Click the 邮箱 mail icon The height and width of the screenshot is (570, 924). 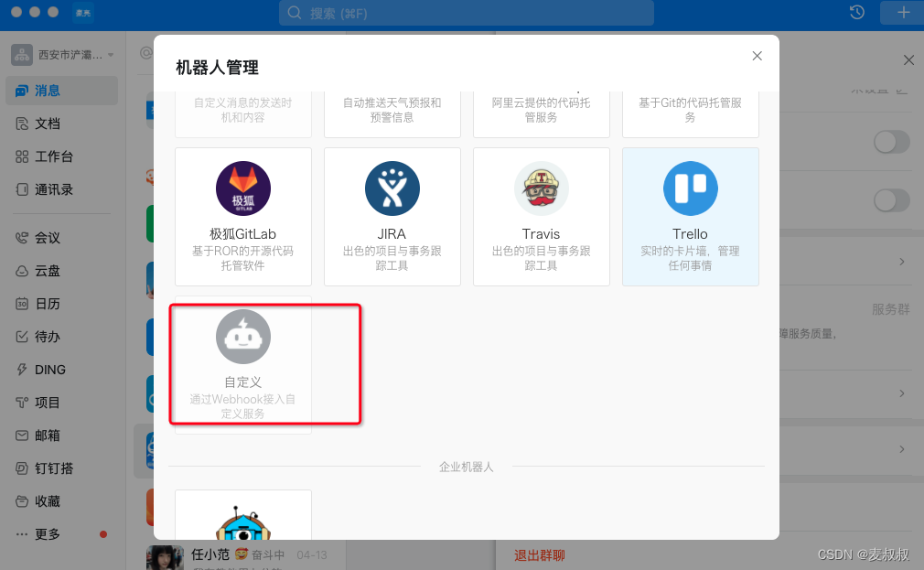22,436
